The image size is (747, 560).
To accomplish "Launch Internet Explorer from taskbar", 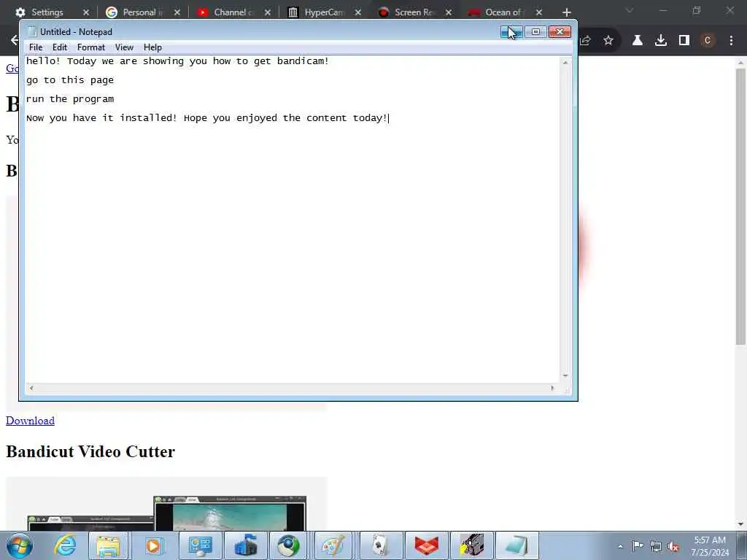I will (x=65, y=545).
